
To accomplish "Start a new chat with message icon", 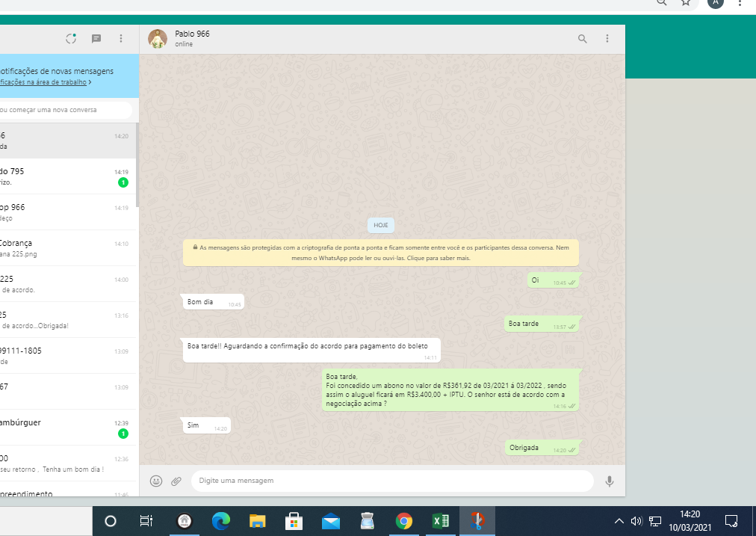I will 96,39.
